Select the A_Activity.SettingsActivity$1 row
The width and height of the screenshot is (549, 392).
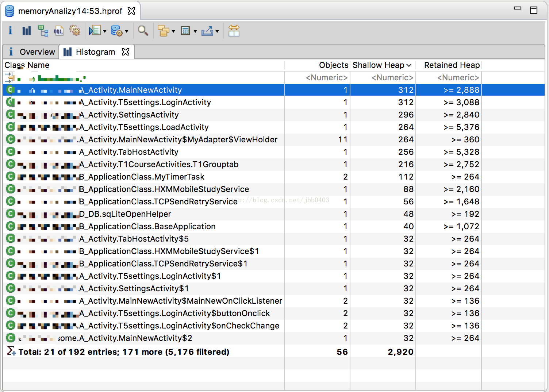point(274,289)
